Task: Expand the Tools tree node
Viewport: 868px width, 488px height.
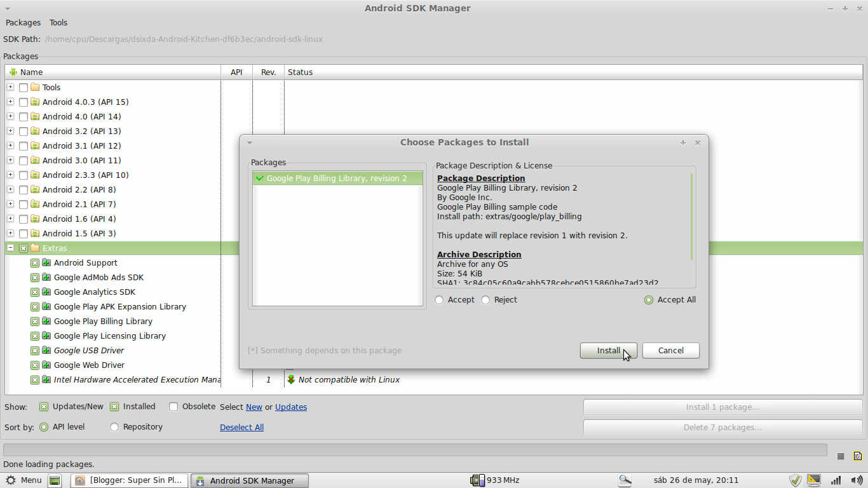Action: pyautogui.click(x=11, y=87)
